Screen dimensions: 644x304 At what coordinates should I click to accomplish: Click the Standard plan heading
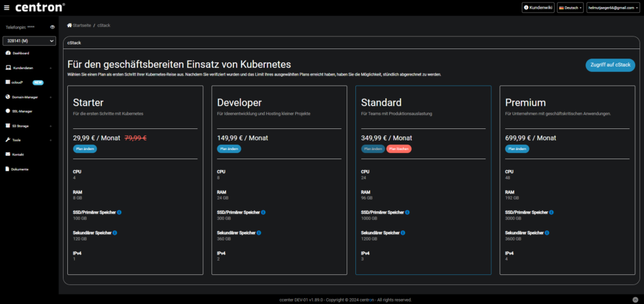(381, 103)
